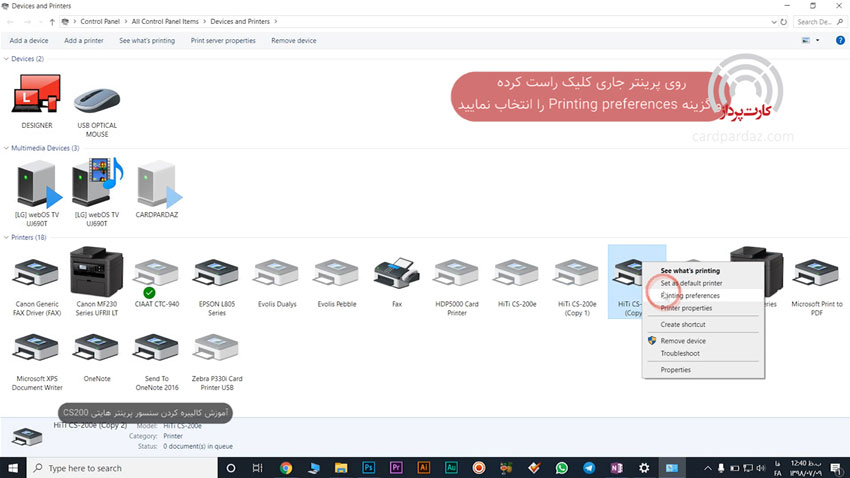Collapse the Multimedia Devices (3) group
This screenshot has height=478, width=850.
[x=6, y=148]
